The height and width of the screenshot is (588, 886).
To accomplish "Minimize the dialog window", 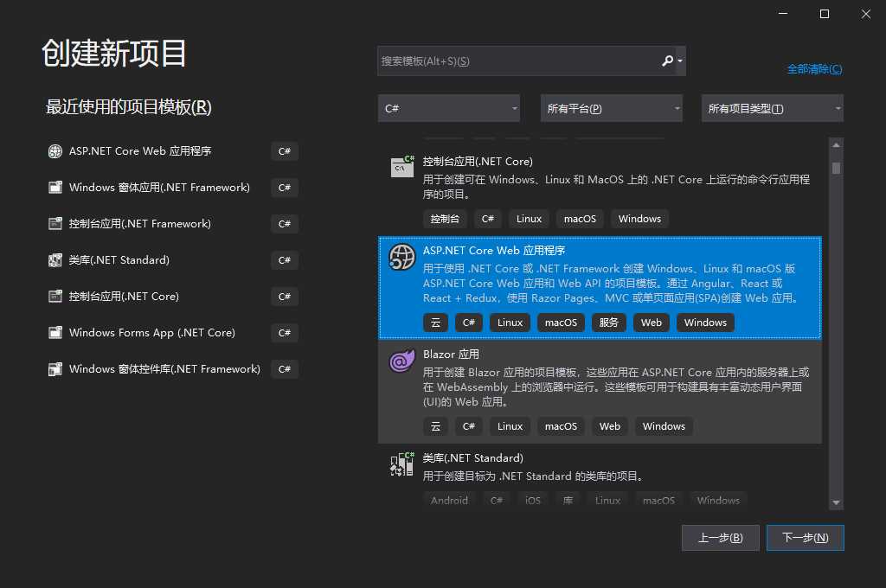I will point(782,14).
